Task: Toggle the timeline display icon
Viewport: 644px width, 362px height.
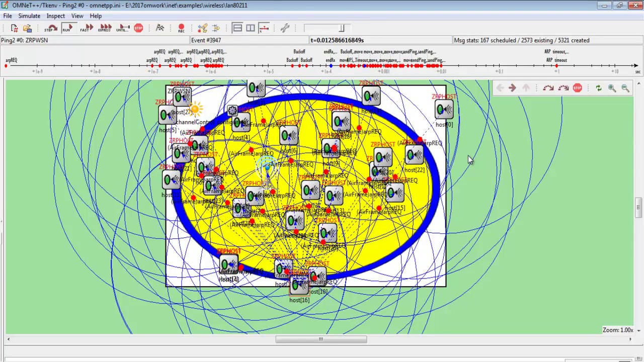Action: [x=264, y=29]
